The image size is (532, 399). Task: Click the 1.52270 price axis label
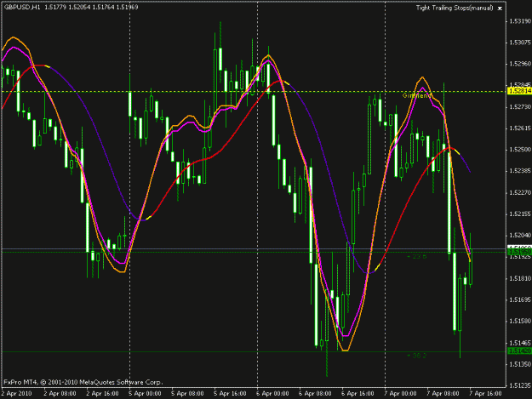pos(520,192)
